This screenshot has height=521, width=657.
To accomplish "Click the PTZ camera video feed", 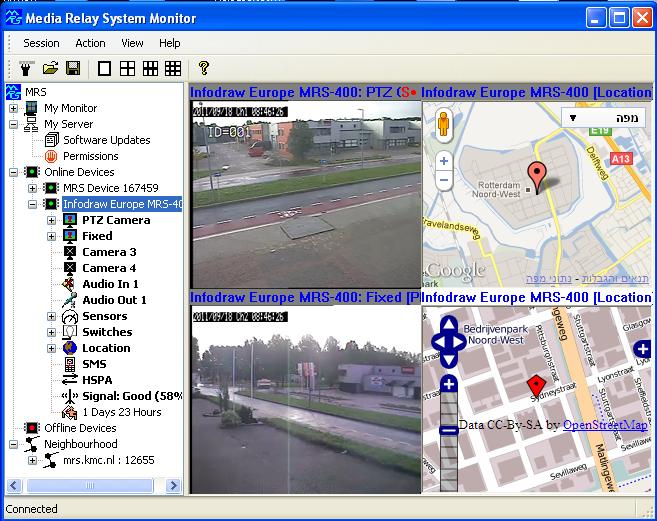I will click(305, 195).
